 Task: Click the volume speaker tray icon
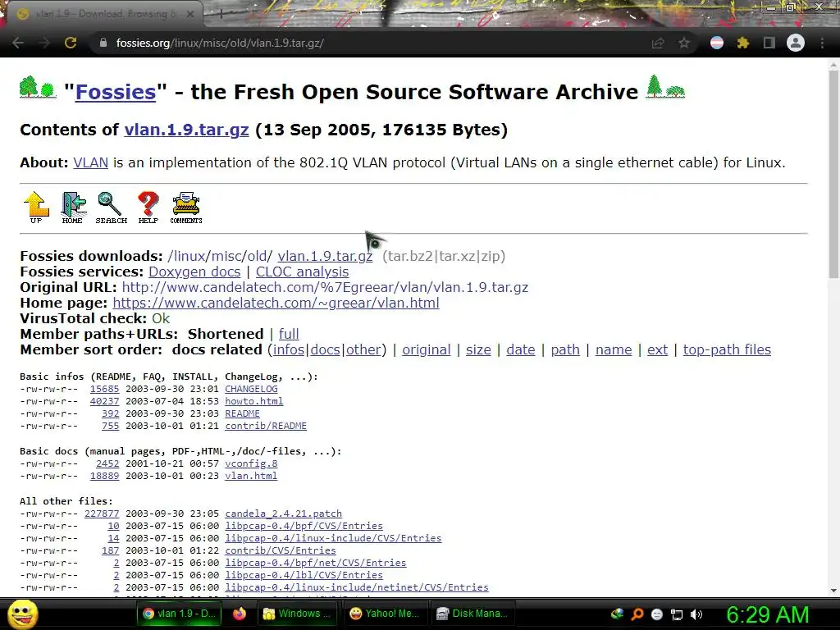point(696,614)
